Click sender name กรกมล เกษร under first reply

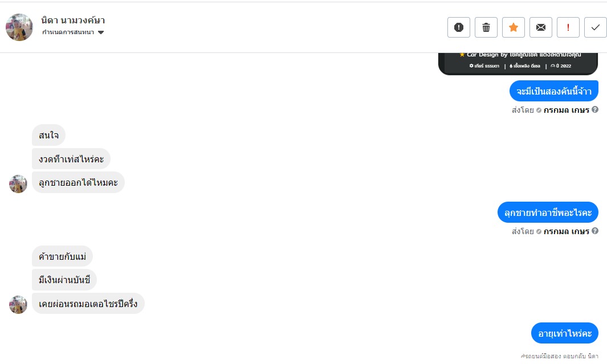566,110
